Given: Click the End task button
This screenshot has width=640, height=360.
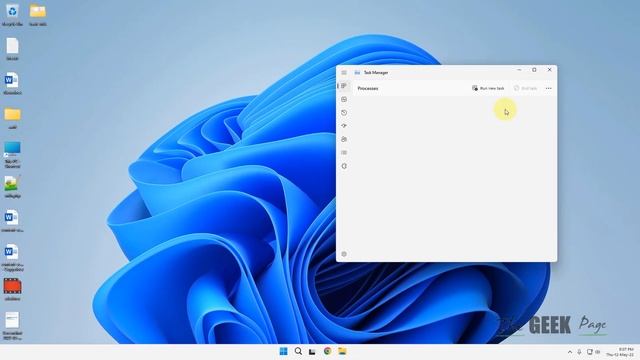Looking at the screenshot, I should tap(525, 88).
